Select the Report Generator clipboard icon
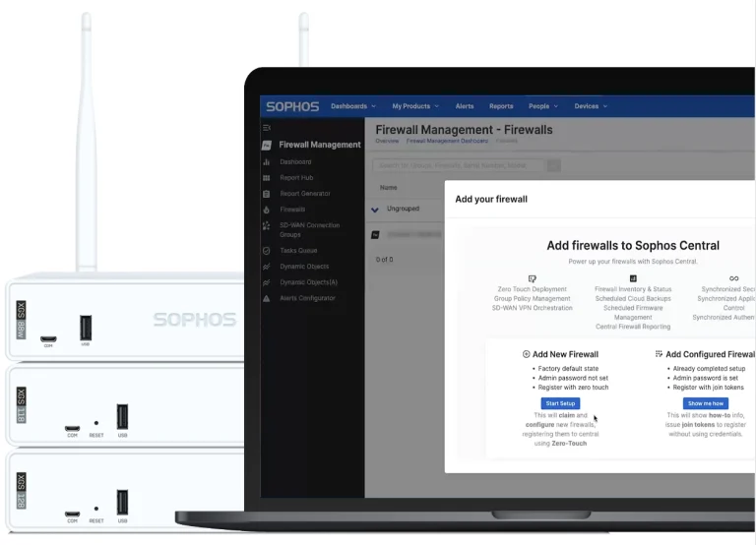Screen dimensions: 756x545 pos(266,194)
